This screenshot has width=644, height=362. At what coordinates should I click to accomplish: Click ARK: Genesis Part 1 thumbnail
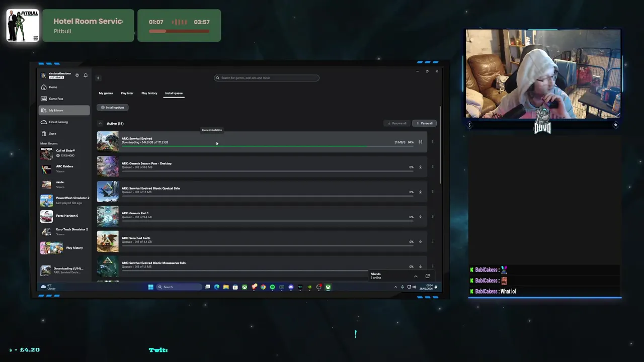click(108, 217)
